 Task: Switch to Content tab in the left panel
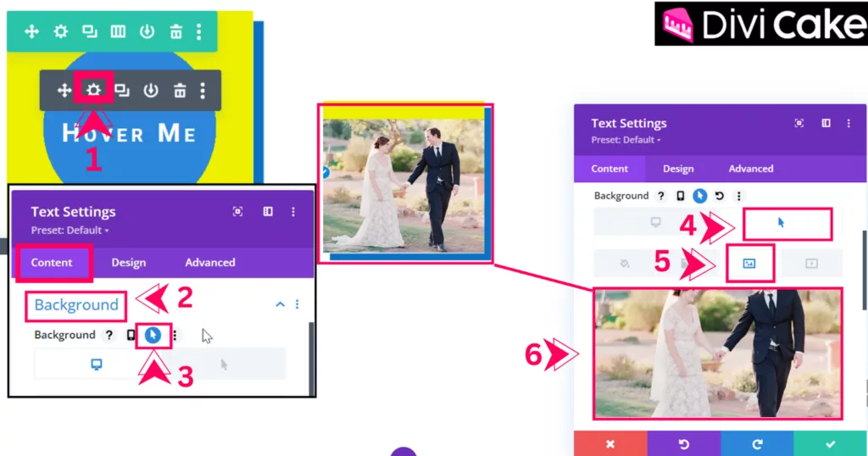point(52,262)
